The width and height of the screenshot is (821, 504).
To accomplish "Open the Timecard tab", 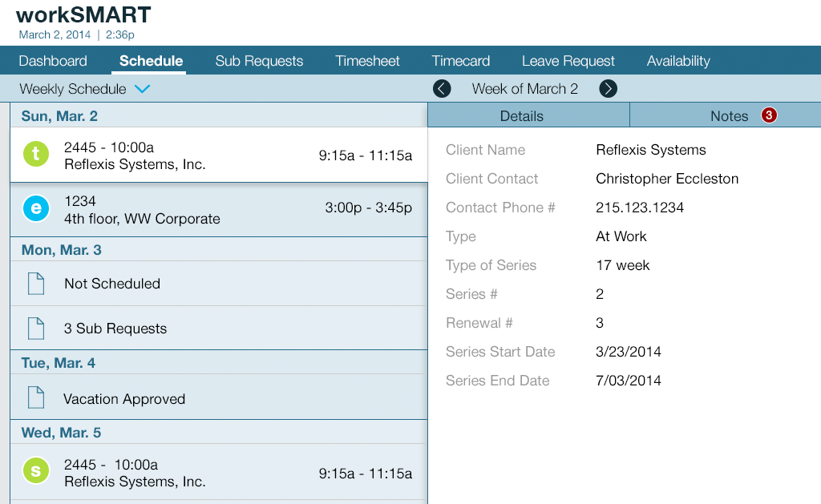I will (460, 61).
